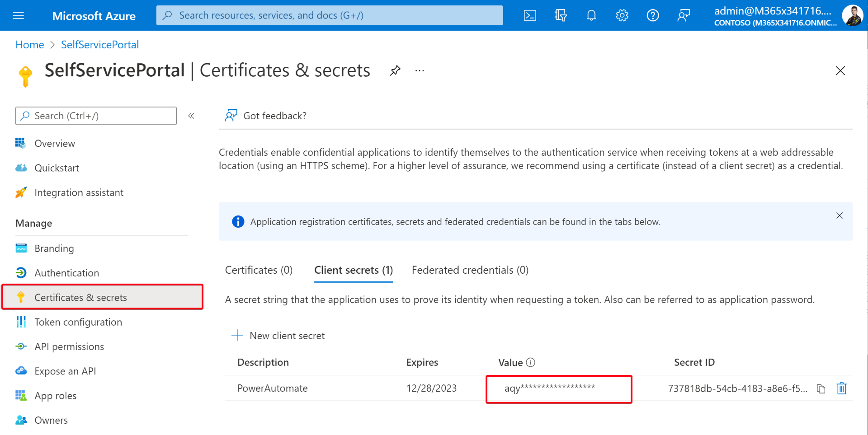Click the masked secret value aqy***
The width and height of the screenshot is (868, 435).
(x=550, y=388)
